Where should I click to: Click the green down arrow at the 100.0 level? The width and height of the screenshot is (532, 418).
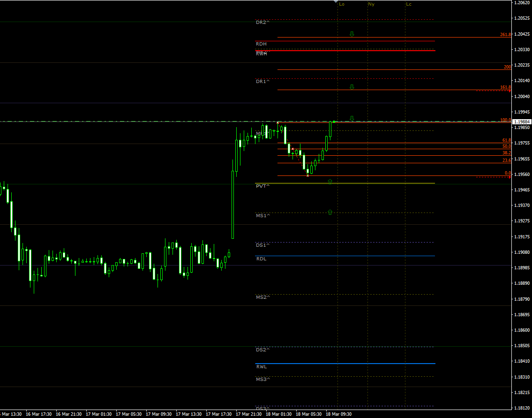tap(352, 119)
